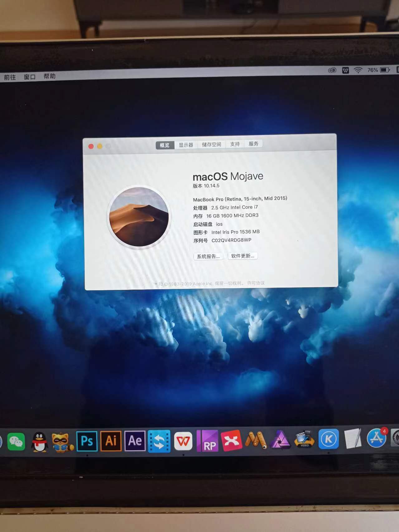Launch Adobe Illustrator from dock
This screenshot has width=399, height=532.
pos(111,441)
